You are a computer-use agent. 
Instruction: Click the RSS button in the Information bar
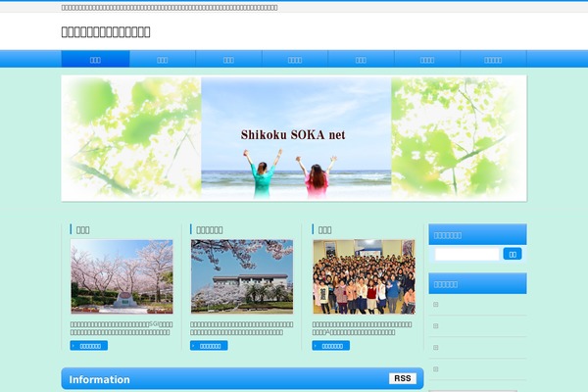pyautogui.click(x=403, y=378)
